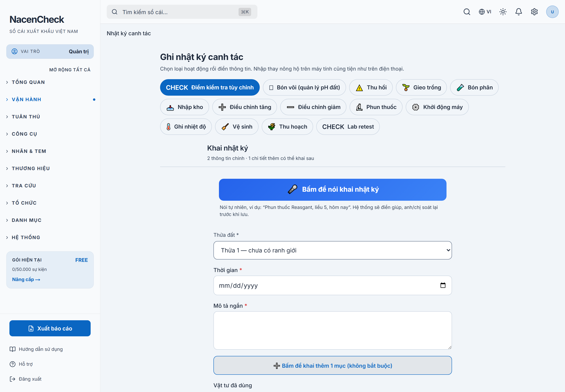Click MỞ RỘNG TẤT CẢ link
Screen dimensions: 565x392
70,70
